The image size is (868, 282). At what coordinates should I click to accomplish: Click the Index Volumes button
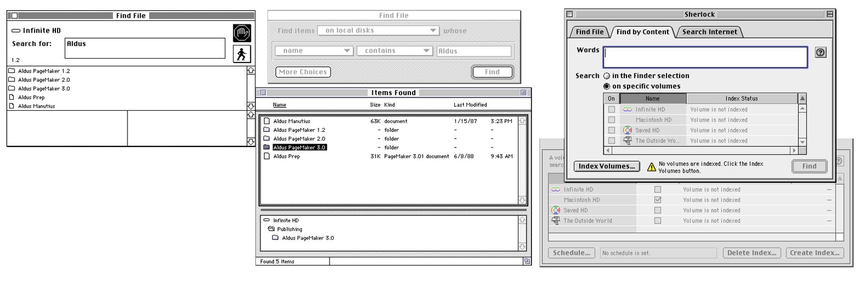(x=606, y=166)
